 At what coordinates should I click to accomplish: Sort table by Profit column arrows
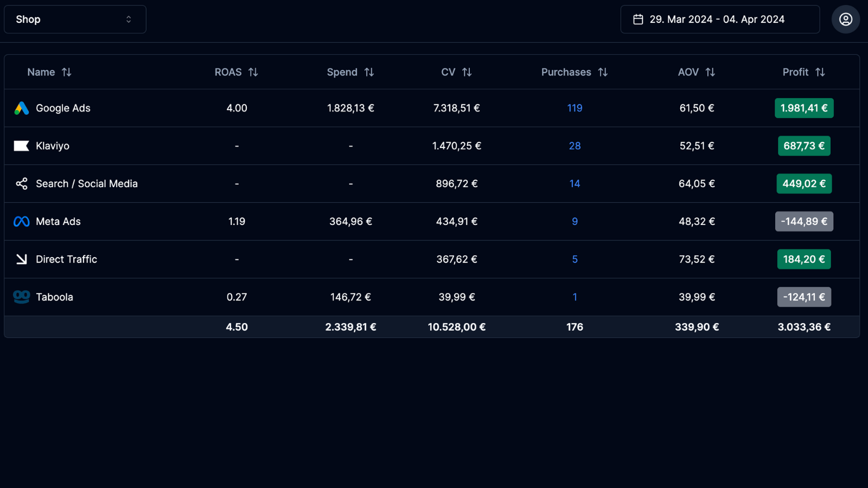point(820,72)
